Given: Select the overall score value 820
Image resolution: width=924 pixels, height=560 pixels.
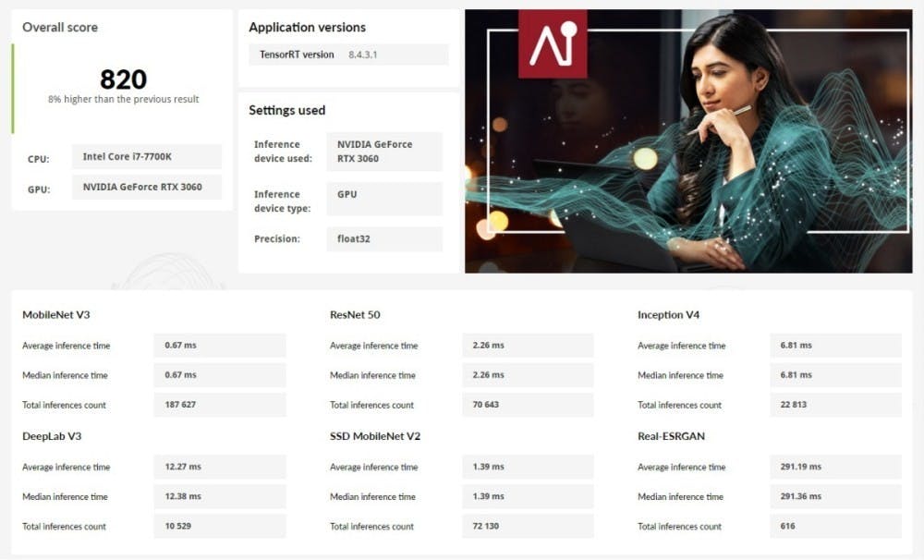Looking at the screenshot, I should point(123,79).
